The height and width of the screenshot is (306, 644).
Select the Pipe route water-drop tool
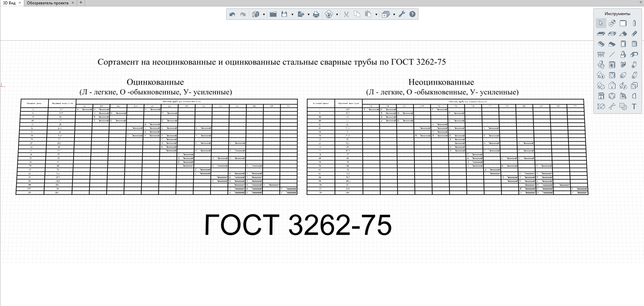(x=601, y=75)
